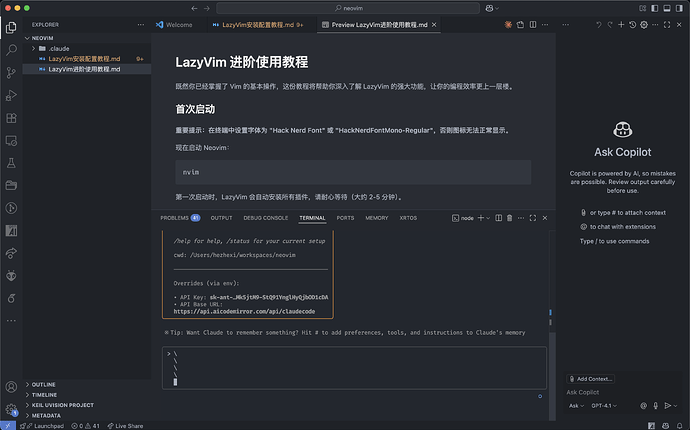
Task: Open the Search view in activity bar
Action: pyautogui.click(x=11, y=50)
